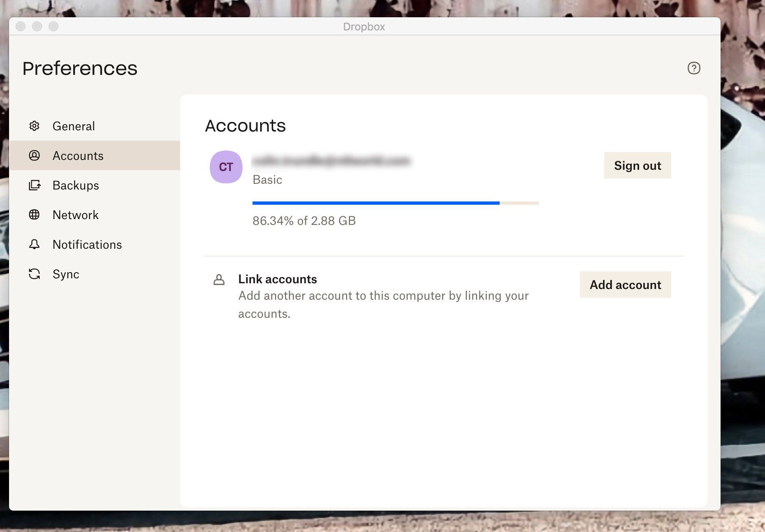Click the person icon beside Link accounts
765x532 pixels.
coord(219,280)
